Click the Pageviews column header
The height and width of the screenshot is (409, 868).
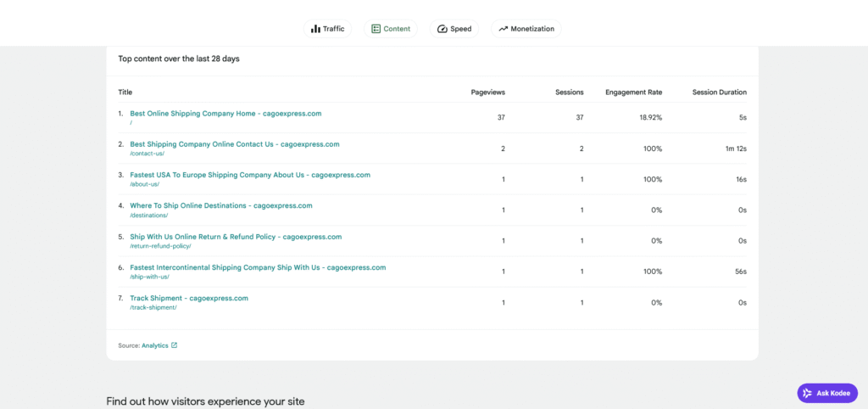487,92
